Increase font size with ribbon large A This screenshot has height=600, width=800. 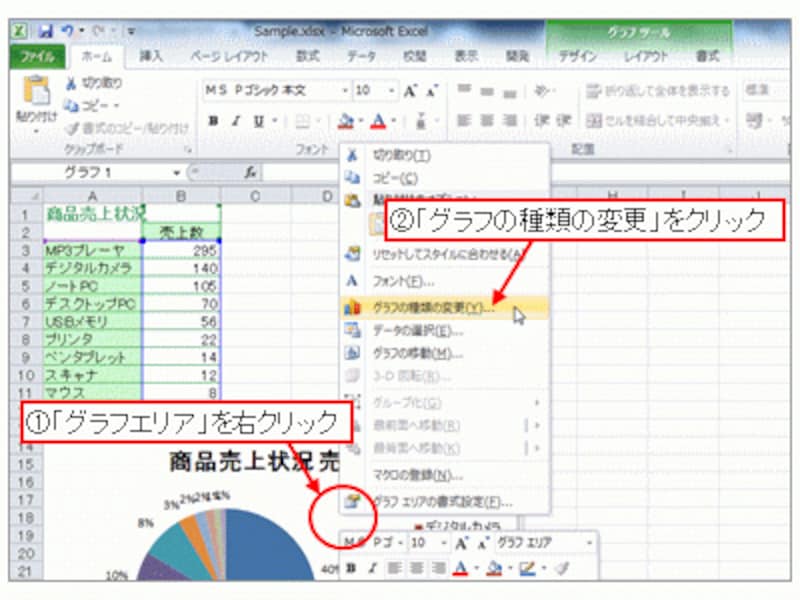(410, 91)
